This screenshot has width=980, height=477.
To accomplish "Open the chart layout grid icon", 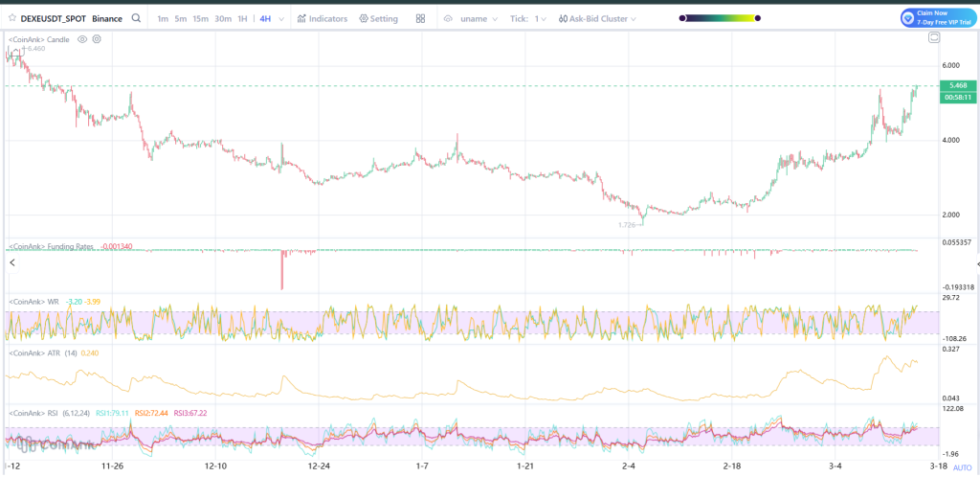I will 421,18.
